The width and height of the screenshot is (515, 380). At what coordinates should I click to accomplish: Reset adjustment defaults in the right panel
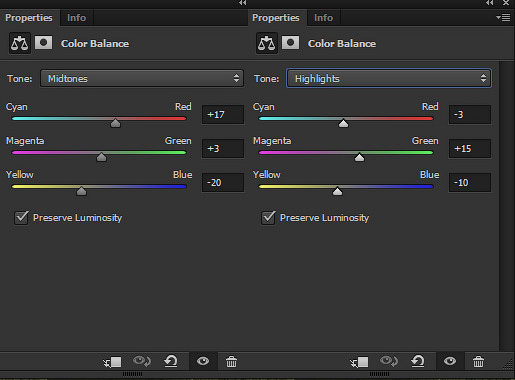point(418,361)
